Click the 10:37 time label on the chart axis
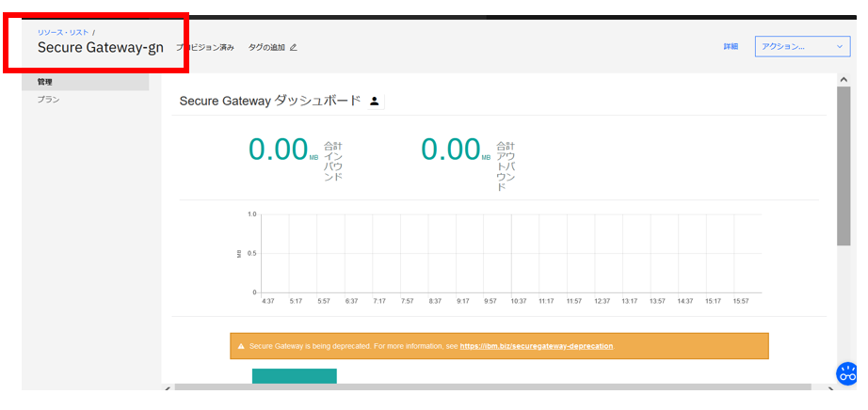The width and height of the screenshot is (868, 410). tap(518, 301)
